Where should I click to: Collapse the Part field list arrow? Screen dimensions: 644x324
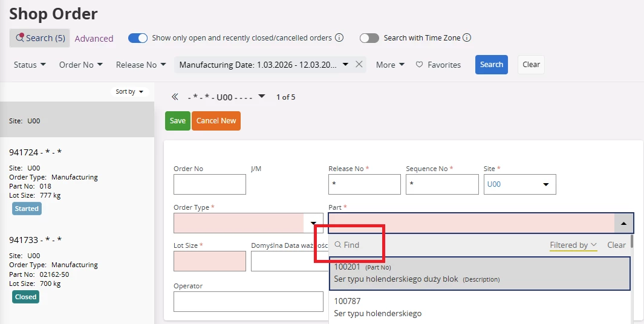click(623, 224)
